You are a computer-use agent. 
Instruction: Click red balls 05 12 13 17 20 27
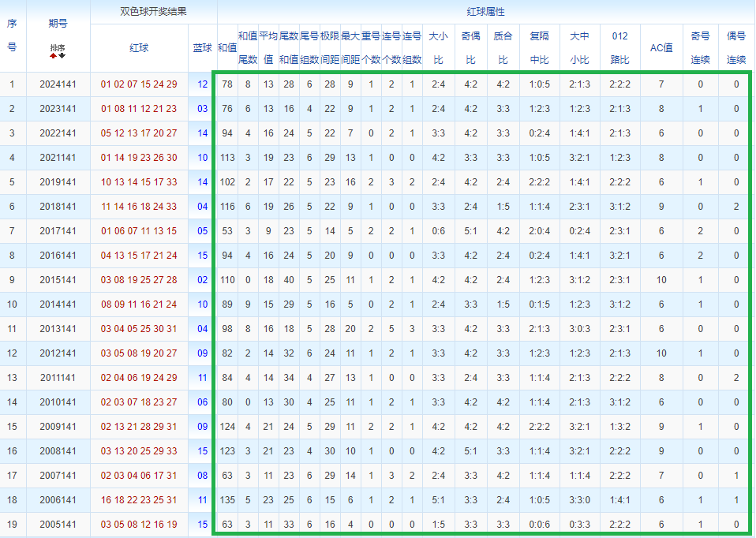[139, 133]
